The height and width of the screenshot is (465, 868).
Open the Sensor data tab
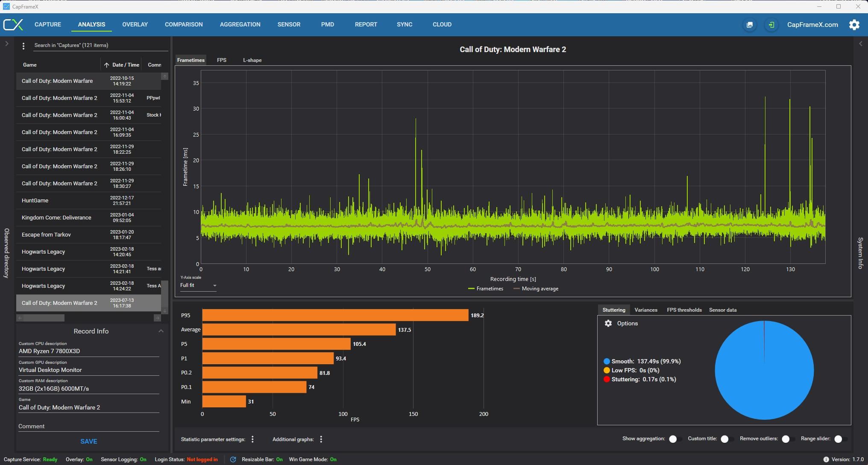tap(723, 310)
